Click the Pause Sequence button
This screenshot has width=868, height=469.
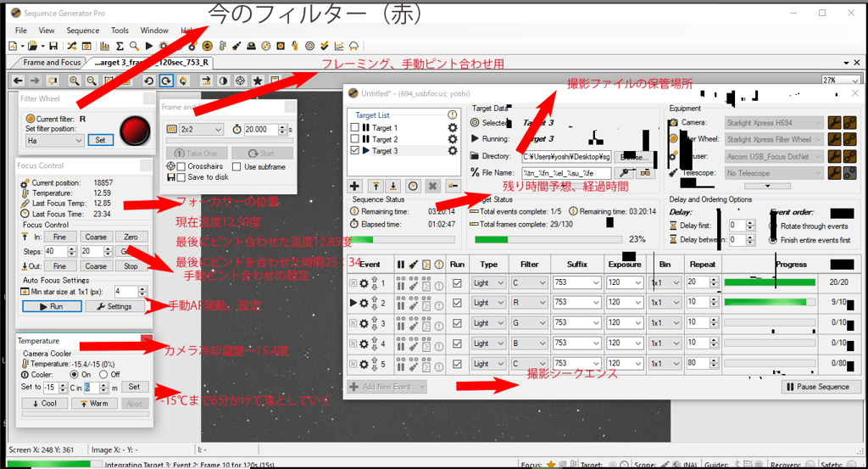click(x=821, y=387)
